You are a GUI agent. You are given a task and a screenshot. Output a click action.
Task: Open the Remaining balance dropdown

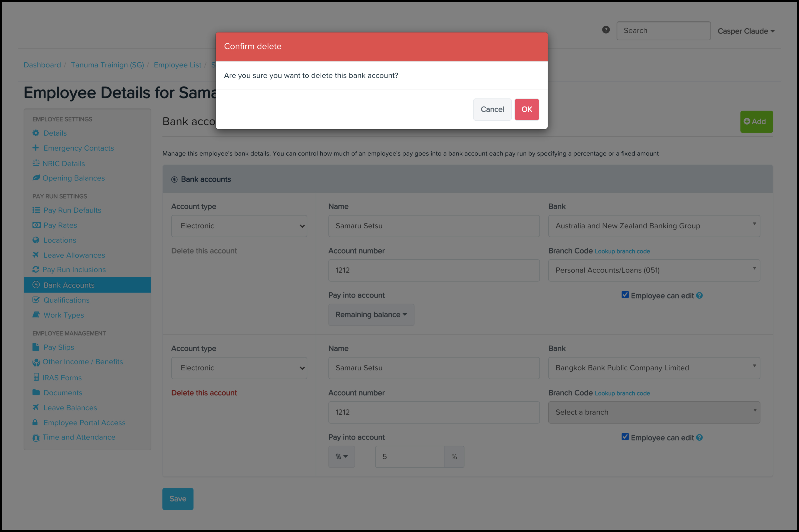371,315
